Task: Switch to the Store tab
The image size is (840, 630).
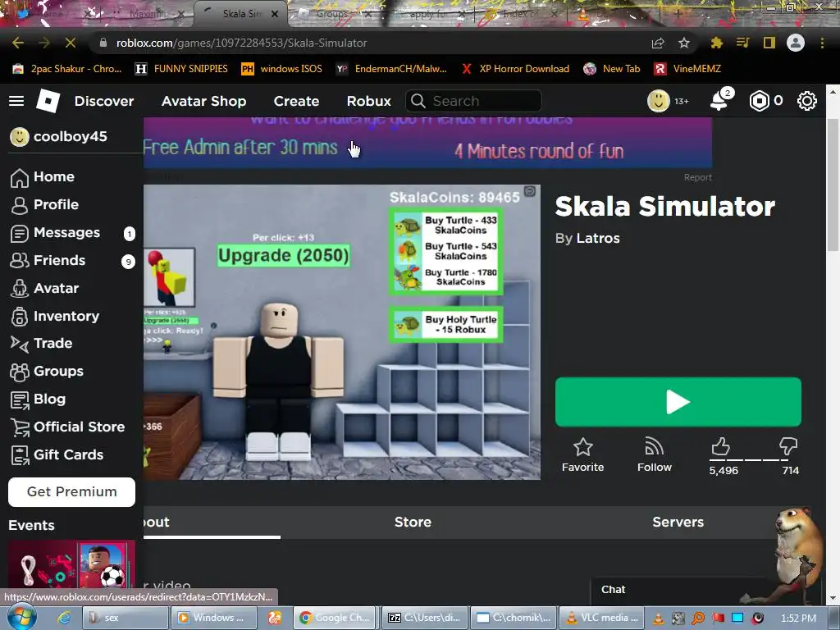Action: [413, 523]
